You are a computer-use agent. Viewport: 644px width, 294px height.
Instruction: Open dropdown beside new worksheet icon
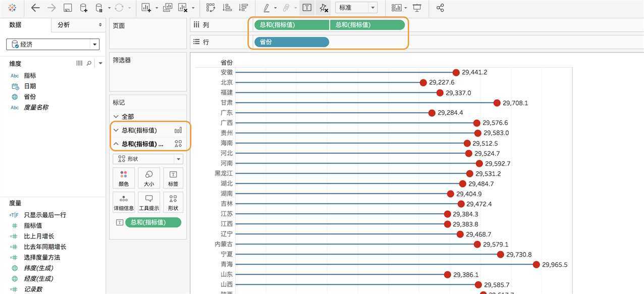tap(156, 8)
